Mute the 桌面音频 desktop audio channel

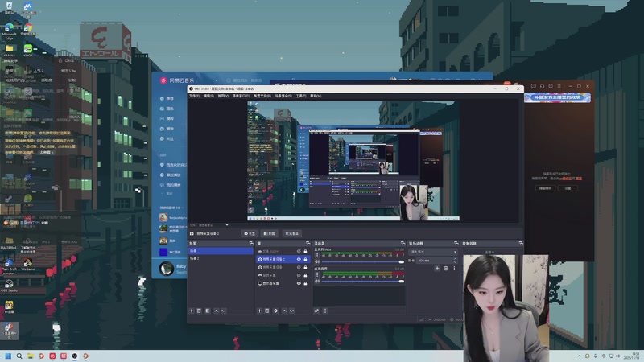[316, 281]
